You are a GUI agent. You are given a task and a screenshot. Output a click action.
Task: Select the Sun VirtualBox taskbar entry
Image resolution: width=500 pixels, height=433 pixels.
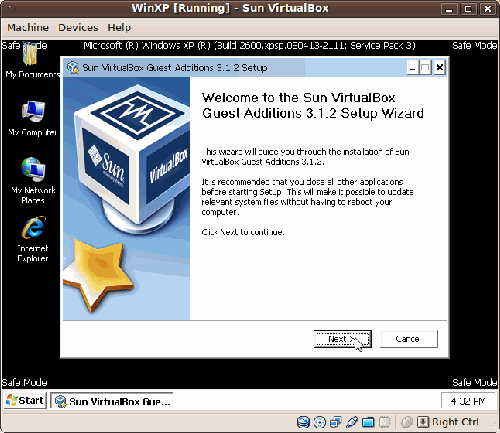click(x=113, y=401)
